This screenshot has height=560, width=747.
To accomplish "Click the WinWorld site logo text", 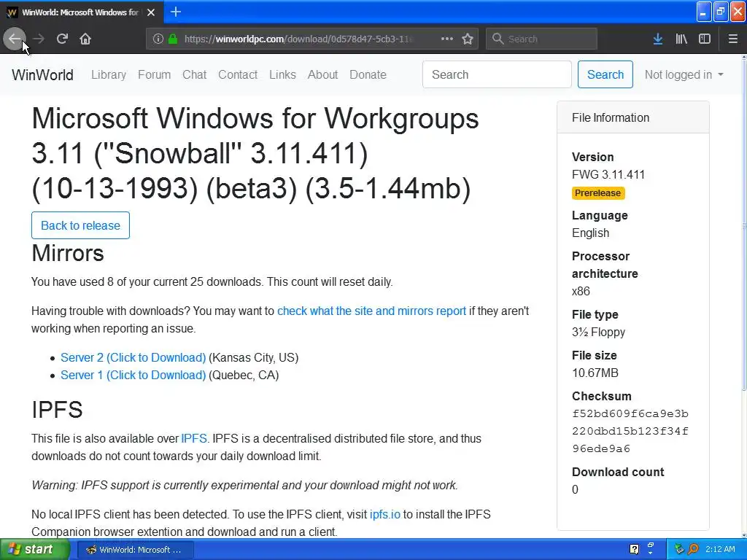I will (42, 75).
